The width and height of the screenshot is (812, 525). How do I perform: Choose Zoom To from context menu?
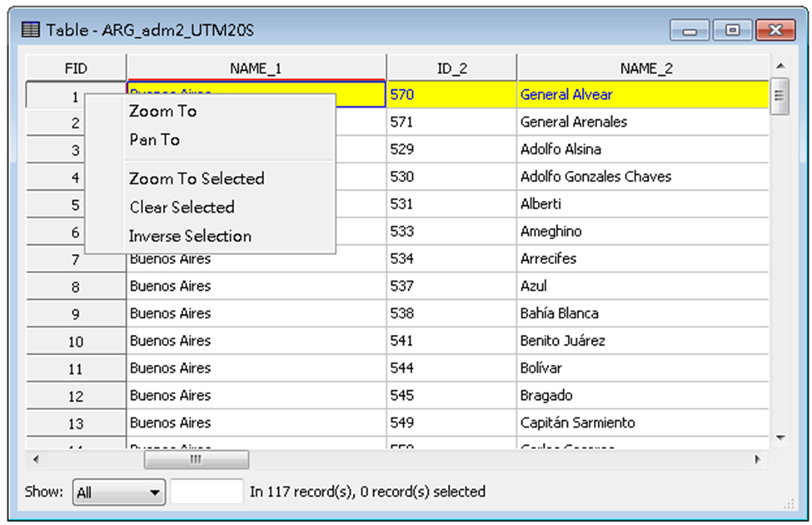click(x=163, y=111)
